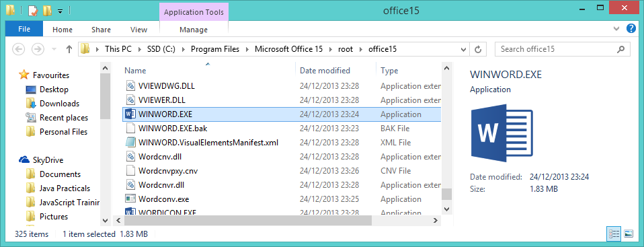Open the address bar history dropdown
Screen dimensions: 644x247
point(463,49)
